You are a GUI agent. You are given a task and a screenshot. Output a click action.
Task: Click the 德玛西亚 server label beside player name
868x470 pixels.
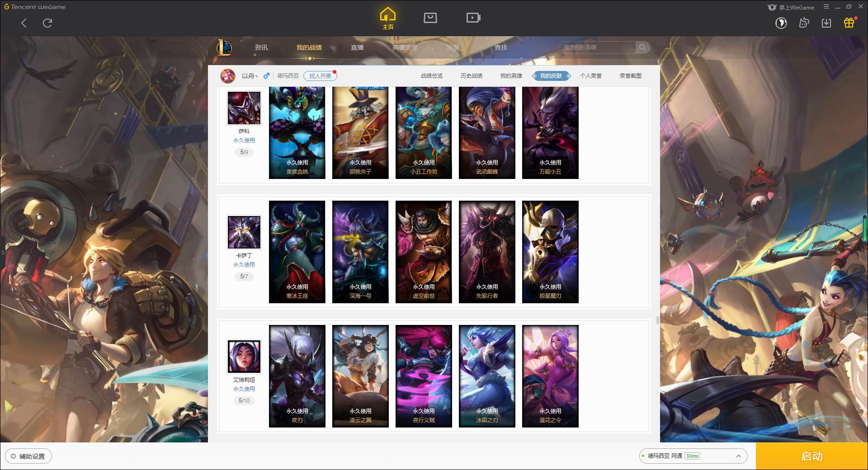tap(288, 76)
